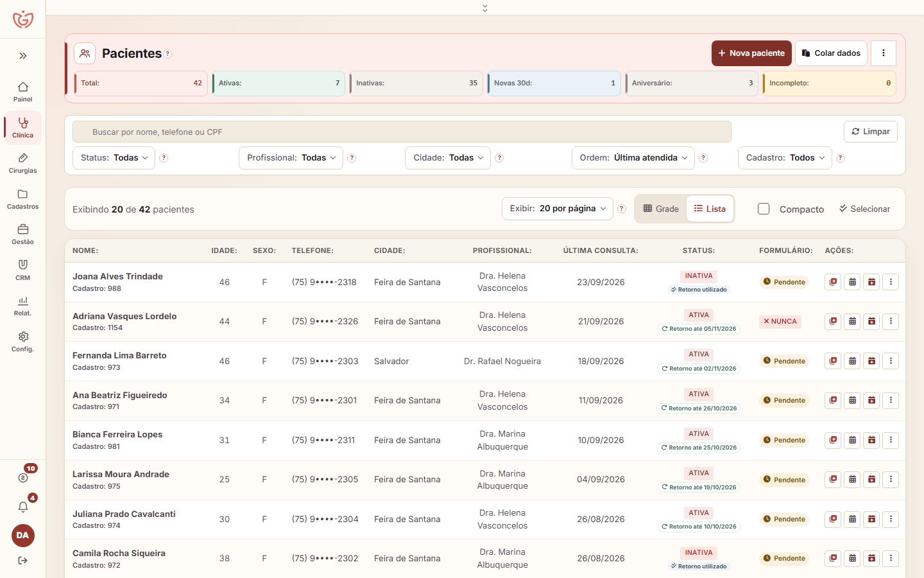Switch to Lista view
Viewport: 924px width, 578px height.
pyautogui.click(x=710, y=209)
